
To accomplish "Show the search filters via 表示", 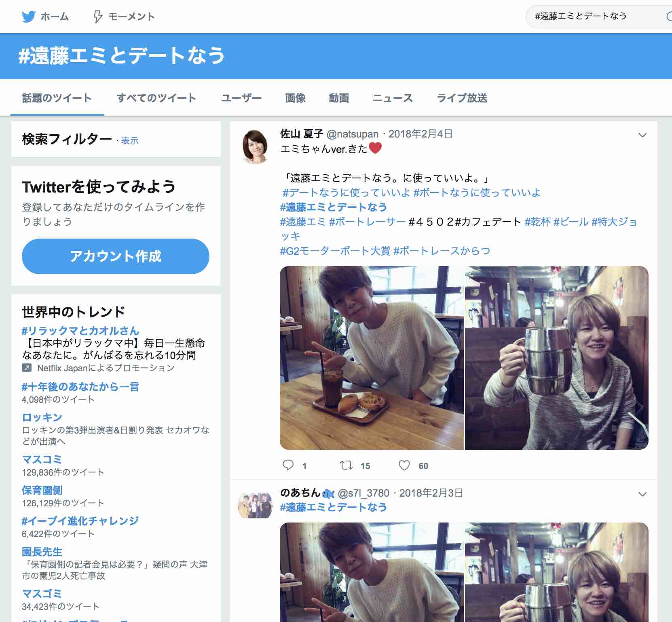I will (x=130, y=141).
